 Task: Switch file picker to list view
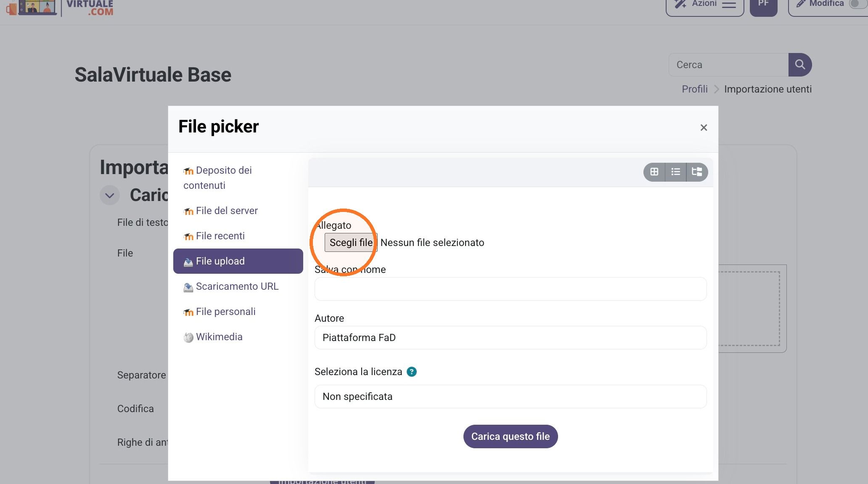pyautogui.click(x=676, y=172)
